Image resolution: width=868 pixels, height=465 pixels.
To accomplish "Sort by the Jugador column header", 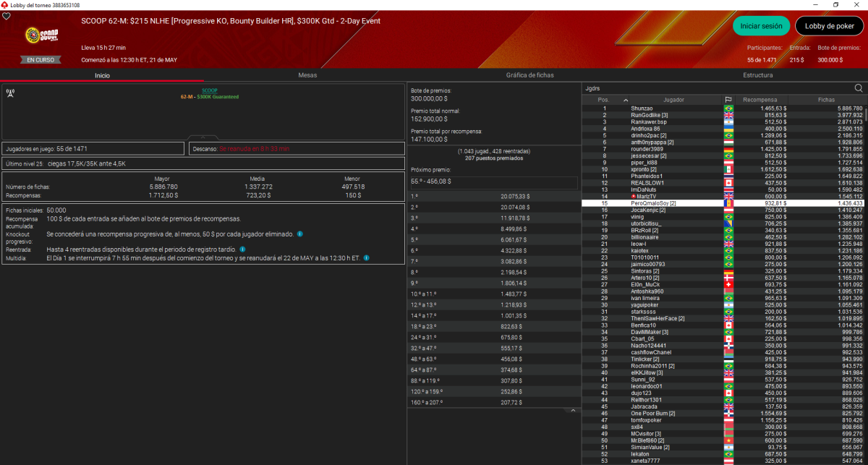I will 673,100.
